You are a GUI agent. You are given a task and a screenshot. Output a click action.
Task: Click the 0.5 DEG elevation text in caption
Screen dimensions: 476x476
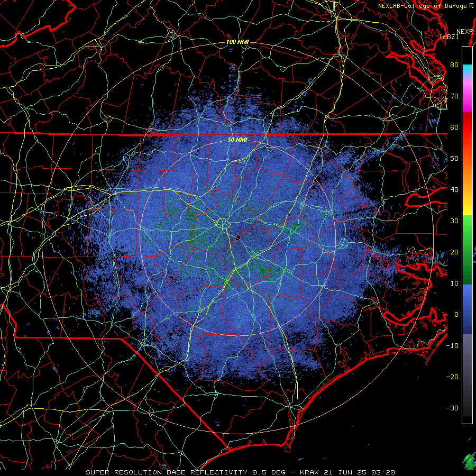pyautogui.click(x=268, y=472)
